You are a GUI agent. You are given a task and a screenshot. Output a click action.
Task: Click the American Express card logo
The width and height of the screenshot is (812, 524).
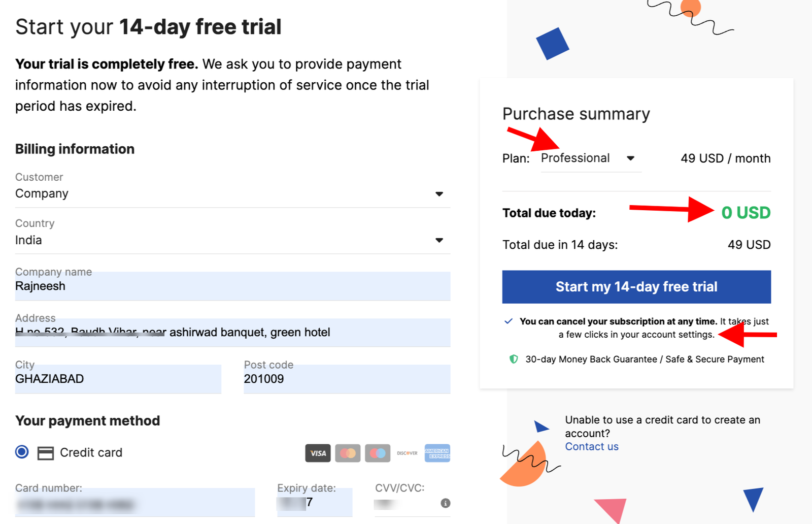click(437, 453)
